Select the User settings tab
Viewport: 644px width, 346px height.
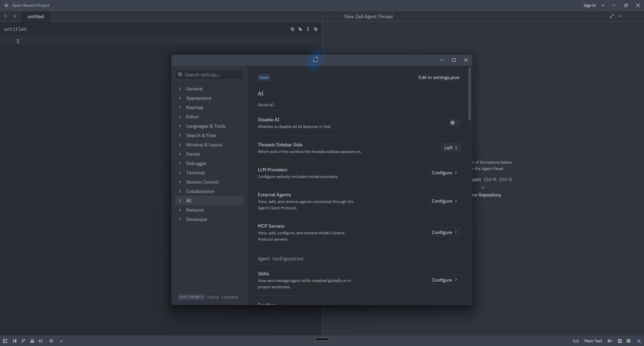(x=264, y=78)
